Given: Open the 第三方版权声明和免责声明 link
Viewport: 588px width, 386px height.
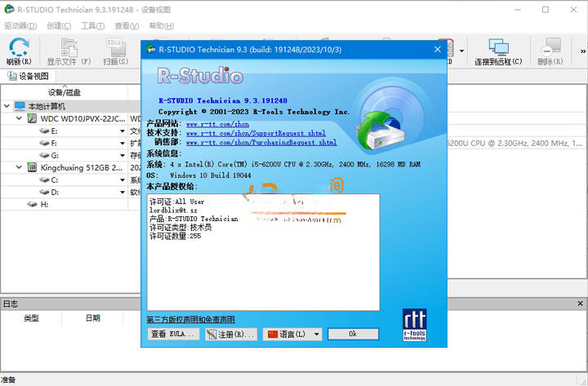Looking at the screenshot, I should pos(190,319).
